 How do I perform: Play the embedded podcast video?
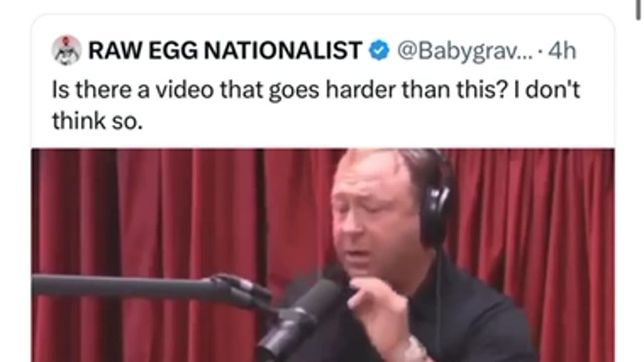323,255
